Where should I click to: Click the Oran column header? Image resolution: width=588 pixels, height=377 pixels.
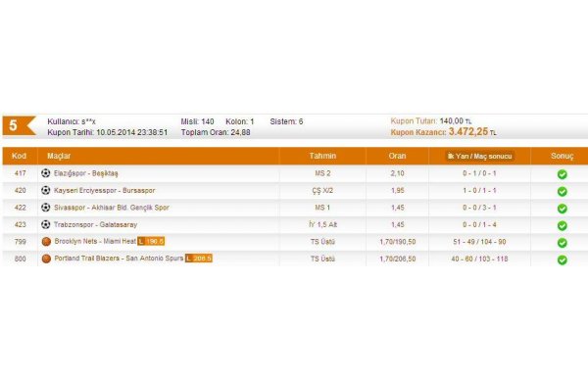(x=398, y=156)
